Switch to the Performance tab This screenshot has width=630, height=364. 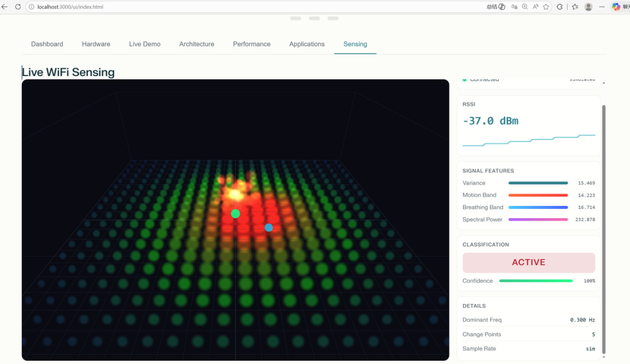[x=251, y=44]
